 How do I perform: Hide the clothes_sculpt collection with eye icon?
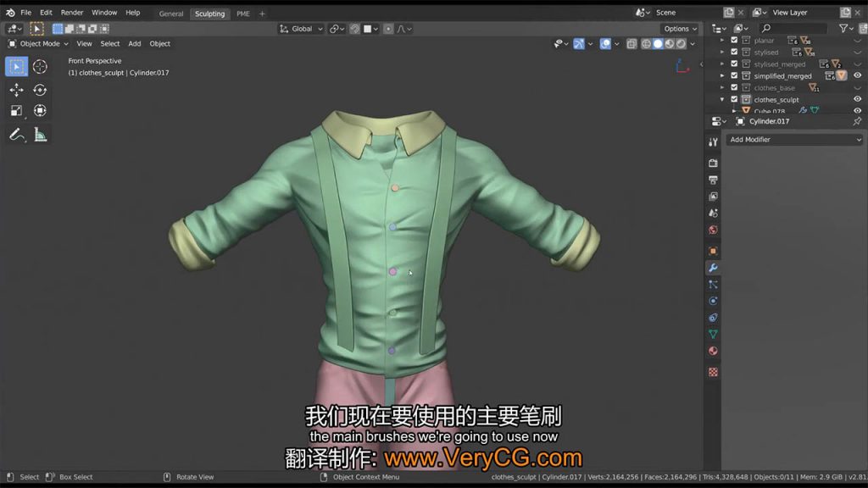click(x=857, y=100)
